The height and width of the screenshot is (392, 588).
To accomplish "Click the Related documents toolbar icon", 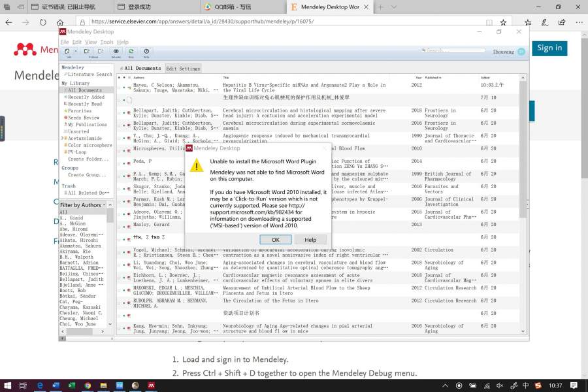I will pos(116,51).
